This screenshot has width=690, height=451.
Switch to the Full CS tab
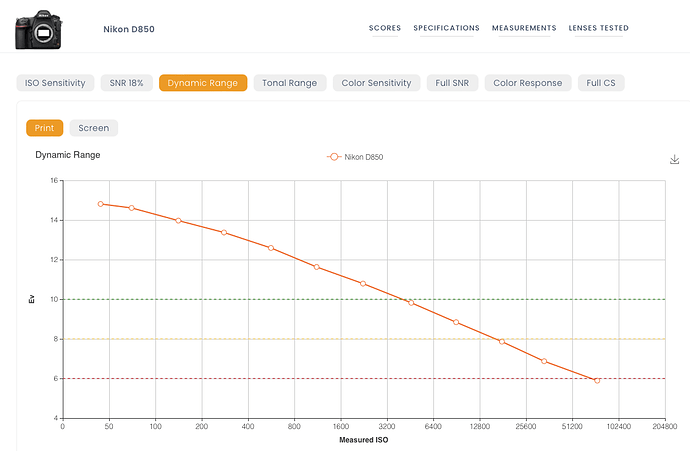[x=601, y=83]
